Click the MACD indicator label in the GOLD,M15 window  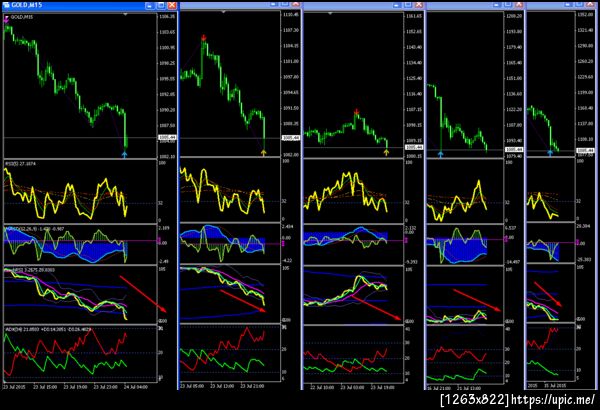(34, 229)
